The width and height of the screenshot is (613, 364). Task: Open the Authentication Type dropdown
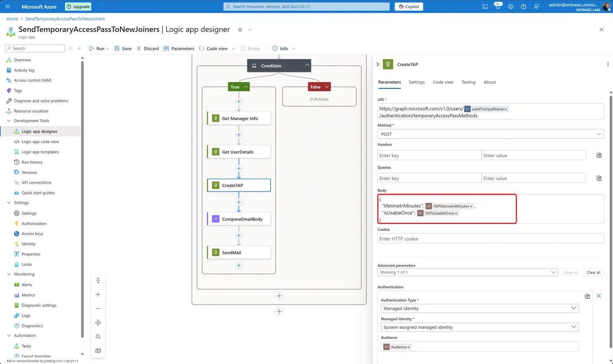coord(479,308)
